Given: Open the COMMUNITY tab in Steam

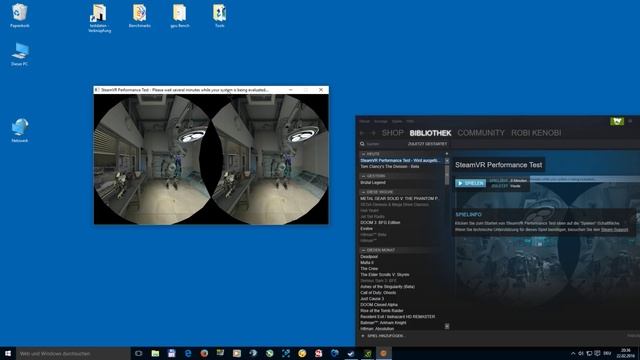Looking at the screenshot, I should click(x=481, y=133).
